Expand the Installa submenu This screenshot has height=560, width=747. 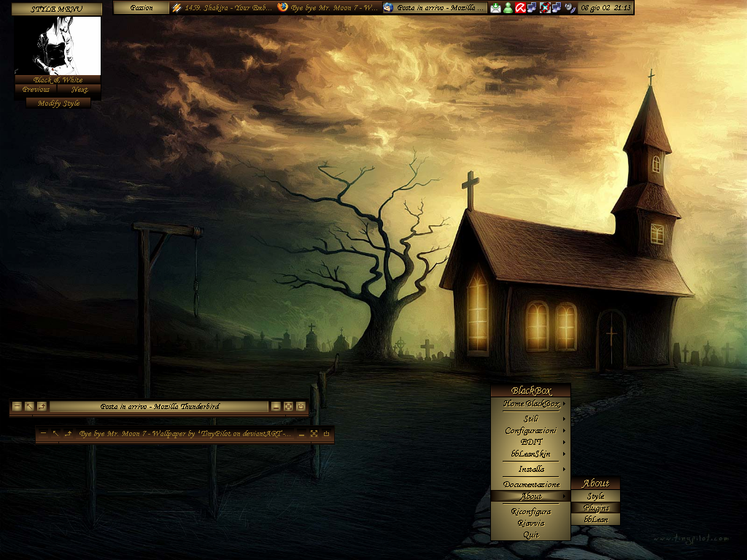pos(531,469)
